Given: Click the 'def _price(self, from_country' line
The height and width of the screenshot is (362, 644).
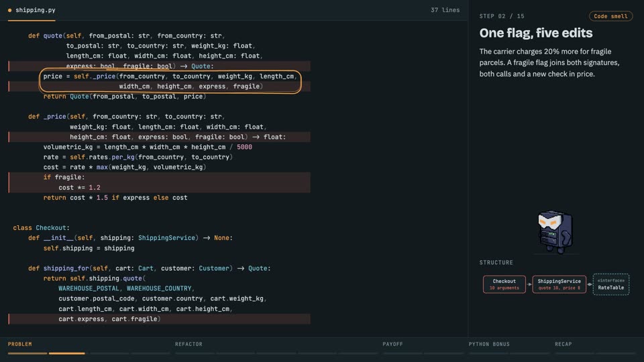Looking at the screenshot, I should point(127,117).
